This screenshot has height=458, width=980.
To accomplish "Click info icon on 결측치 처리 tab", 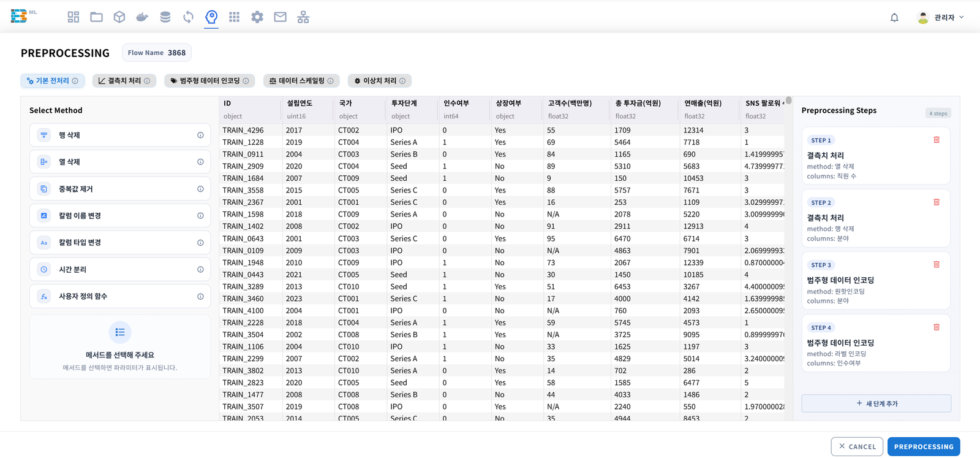I will 147,81.
